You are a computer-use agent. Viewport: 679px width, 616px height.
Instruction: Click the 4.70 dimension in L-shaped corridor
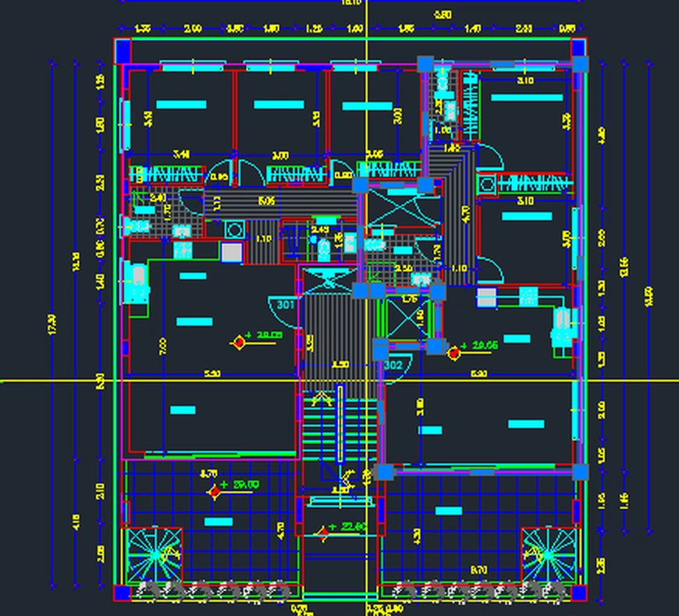465,214
